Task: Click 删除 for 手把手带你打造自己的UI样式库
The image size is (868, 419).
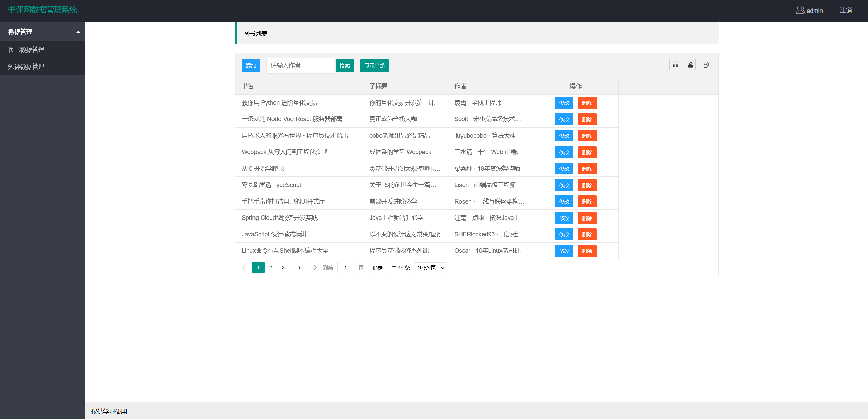Action: (587, 202)
